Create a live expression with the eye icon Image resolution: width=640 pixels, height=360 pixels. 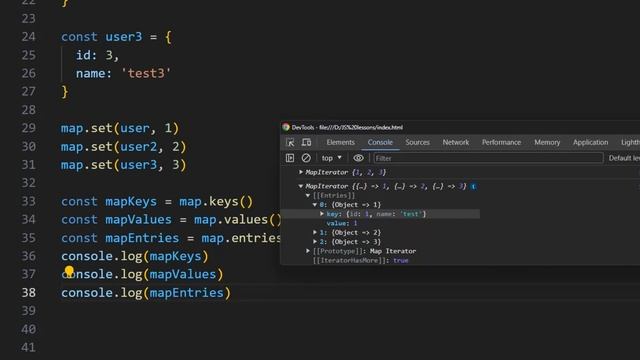pyautogui.click(x=358, y=158)
